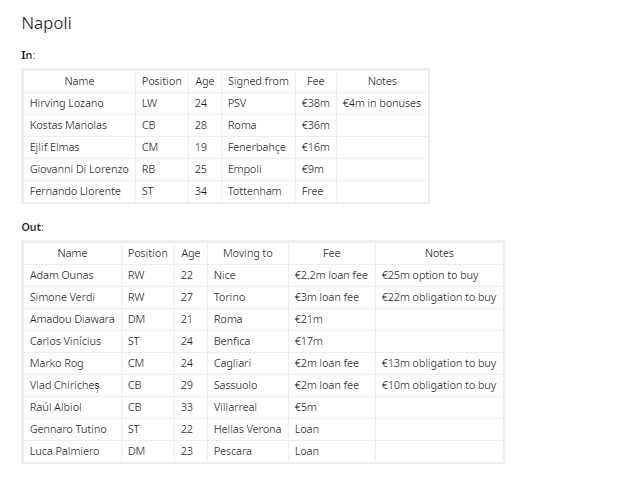The height and width of the screenshot is (477, 643).
Task: Click the €25m option to buy note
Action: point(430,275)
